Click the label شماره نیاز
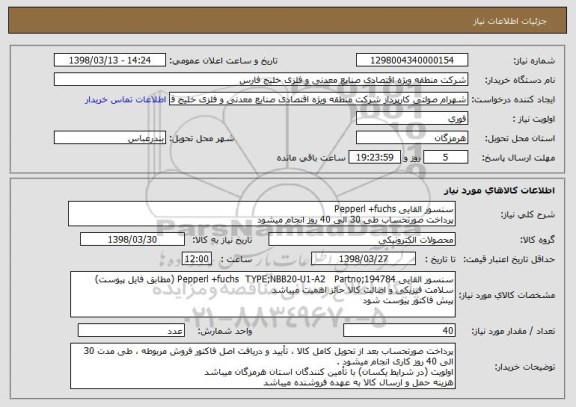The image size is (576, 407). [534, 61]
